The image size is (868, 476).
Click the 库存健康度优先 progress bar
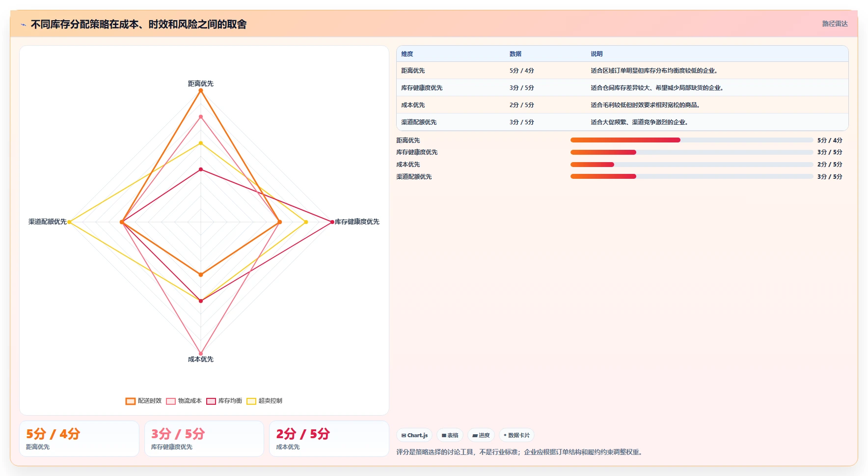click(x=692, y=152)
